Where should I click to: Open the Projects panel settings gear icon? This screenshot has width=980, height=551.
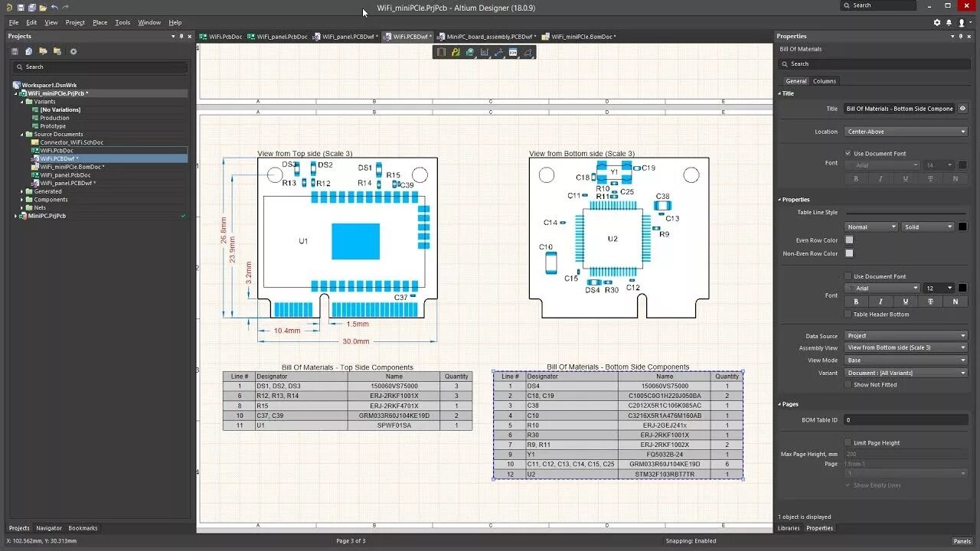click(72, 51)
